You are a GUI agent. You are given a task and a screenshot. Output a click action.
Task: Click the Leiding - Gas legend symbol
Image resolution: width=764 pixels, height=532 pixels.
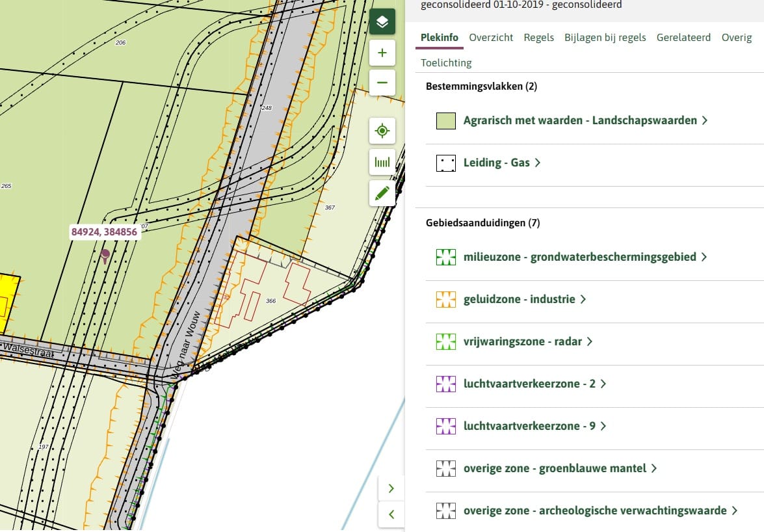pos(445,163)
